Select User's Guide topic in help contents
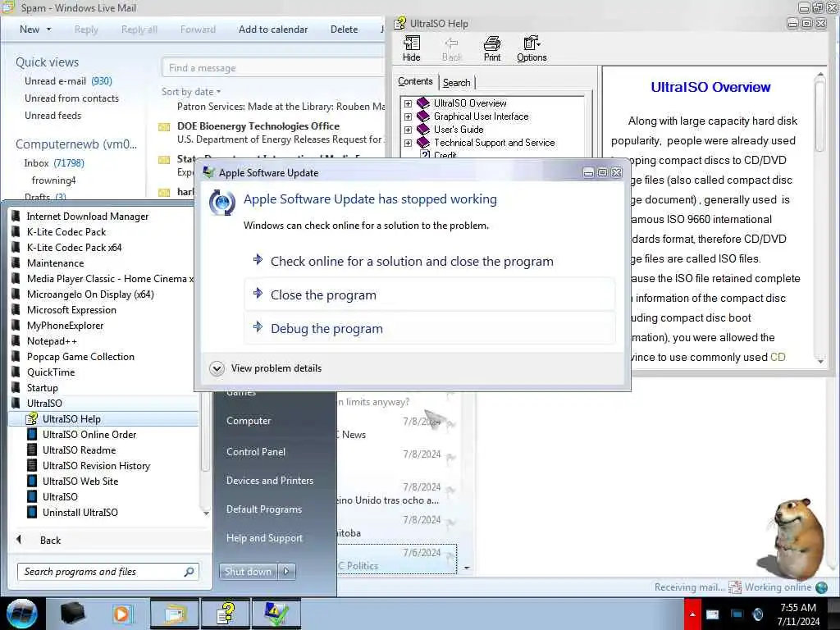The height and width of the screenshot is (630, 840). 459,130
